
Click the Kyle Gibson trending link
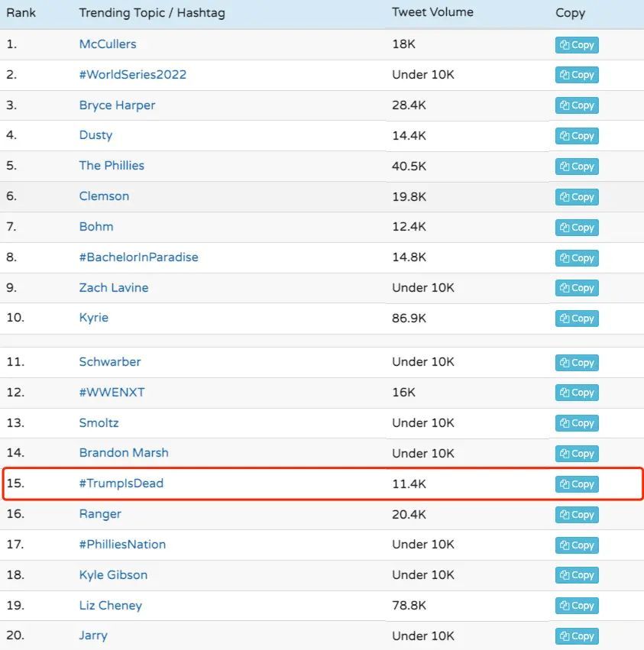pos(113,575)
